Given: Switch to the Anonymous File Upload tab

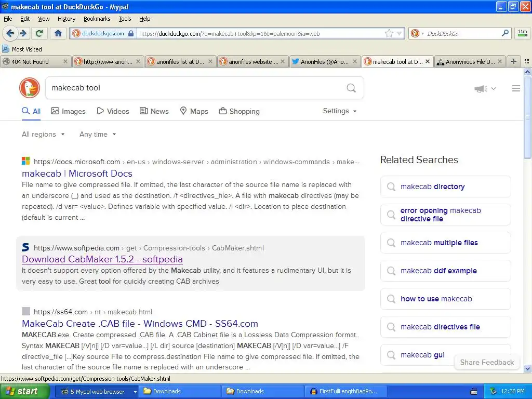Looking at the screenshot, I should point(470,62).
